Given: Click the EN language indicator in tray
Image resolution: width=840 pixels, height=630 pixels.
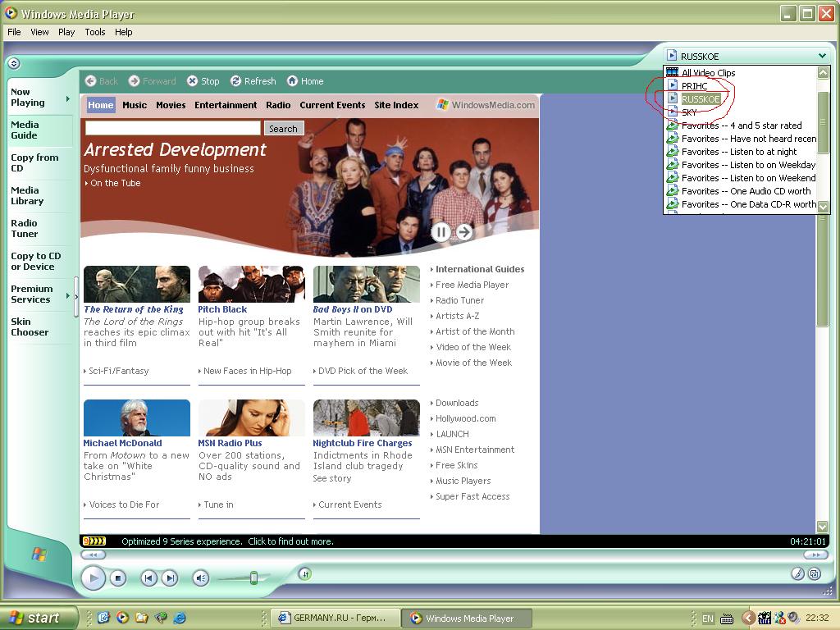Looking at the screenshot, I should (708, 619).
